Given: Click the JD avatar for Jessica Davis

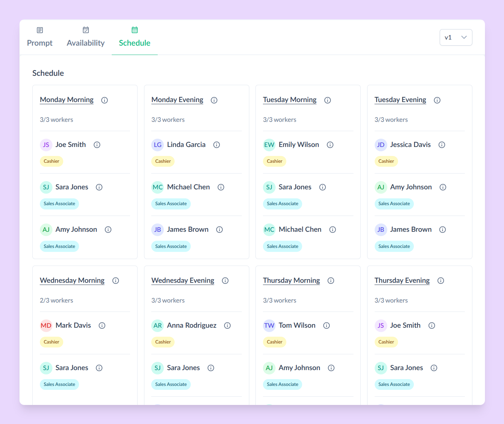Looking at the screenshot, I should [381, 145].
